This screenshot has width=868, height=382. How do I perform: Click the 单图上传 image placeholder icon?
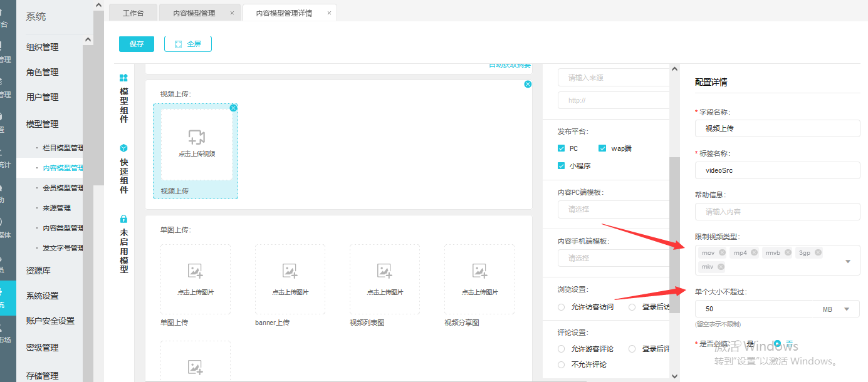pos(195,271)
